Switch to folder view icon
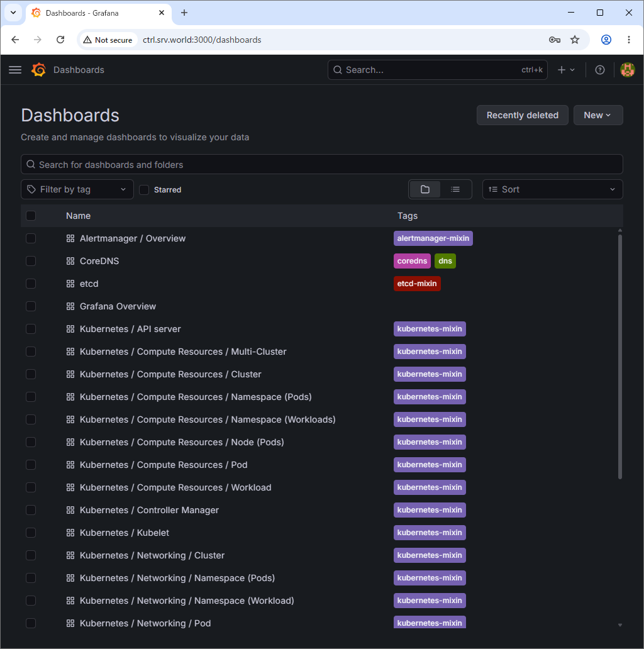This screenshot has width=644, height=649. (425, 189)
